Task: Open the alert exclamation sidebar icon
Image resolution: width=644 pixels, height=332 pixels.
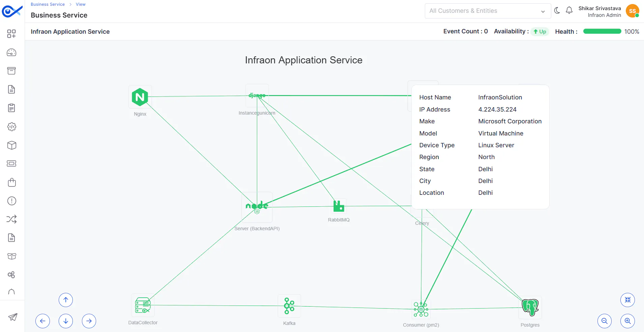Action: tap(11, 201)
